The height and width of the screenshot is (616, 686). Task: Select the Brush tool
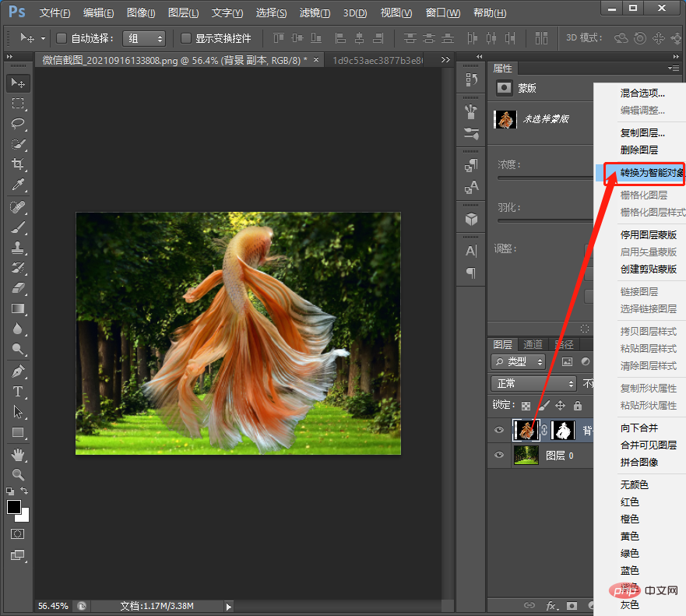tap(18, 227)
